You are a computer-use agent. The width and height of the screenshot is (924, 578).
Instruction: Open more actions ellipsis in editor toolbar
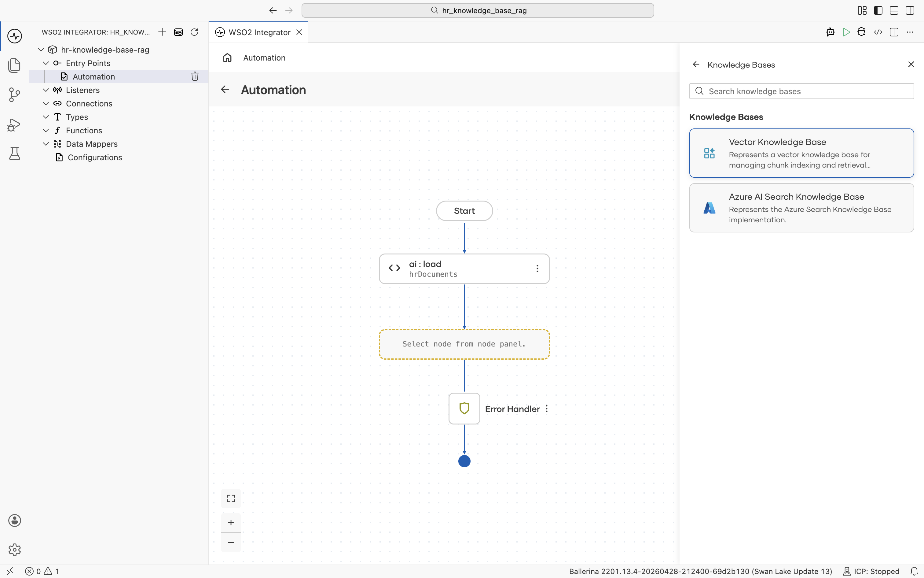click(x=910, y=32)
